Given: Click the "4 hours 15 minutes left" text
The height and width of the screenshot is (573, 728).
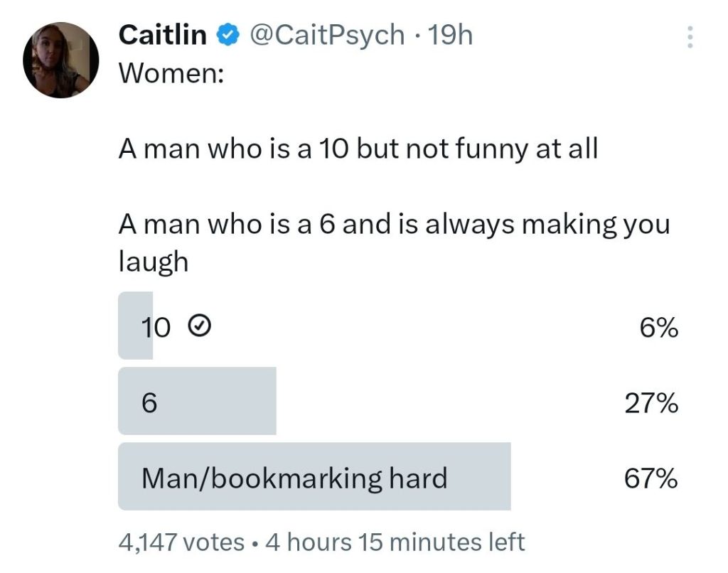Looking at the screenshot, I should (x=395, y=542).
